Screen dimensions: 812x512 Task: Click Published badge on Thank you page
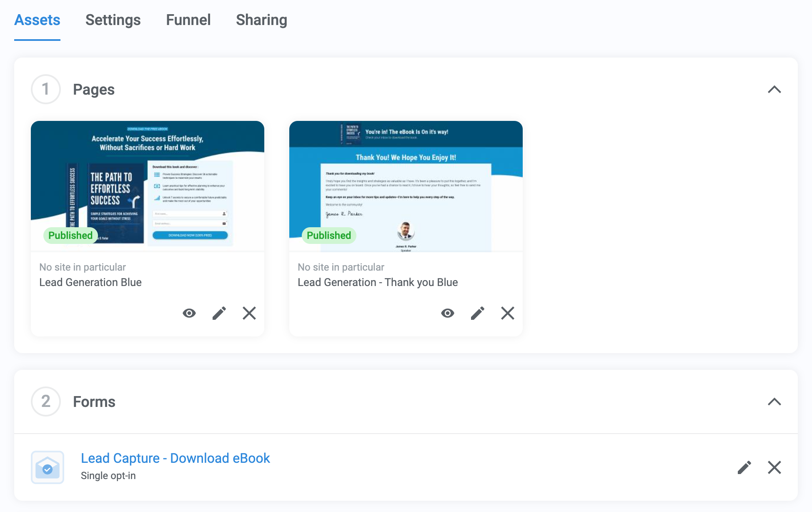329,236
